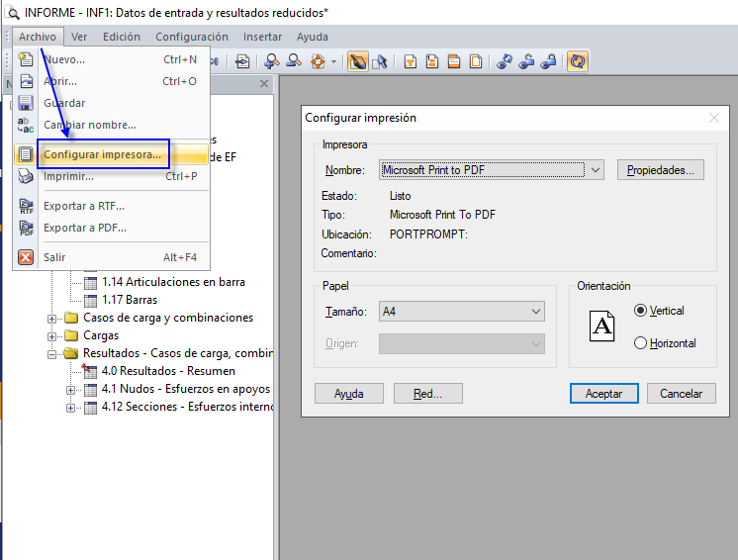
Task: Click the page with orange header icon
Action: (x=454, y=61)
